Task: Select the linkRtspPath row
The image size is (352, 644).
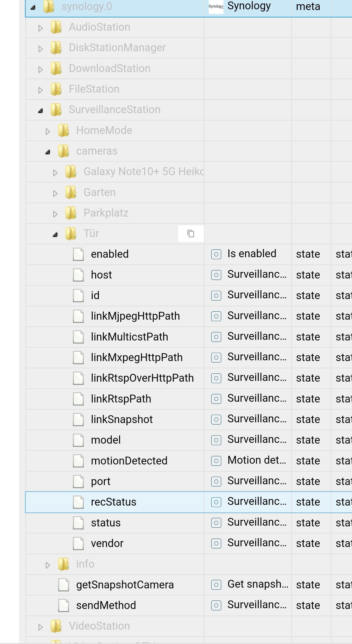Action: 189,399
